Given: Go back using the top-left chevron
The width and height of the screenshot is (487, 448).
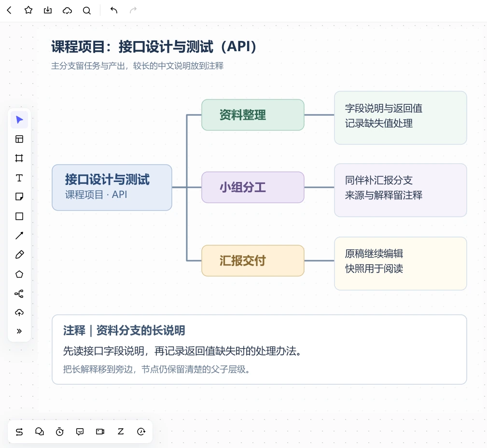Looking at the screenshot, I should tap(9, 10).
